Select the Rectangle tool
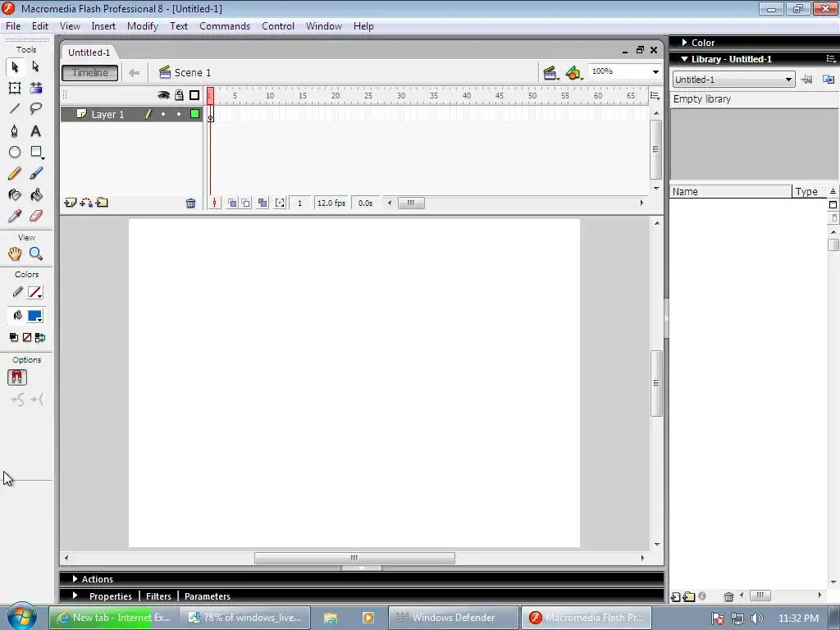 click(36, 152)
